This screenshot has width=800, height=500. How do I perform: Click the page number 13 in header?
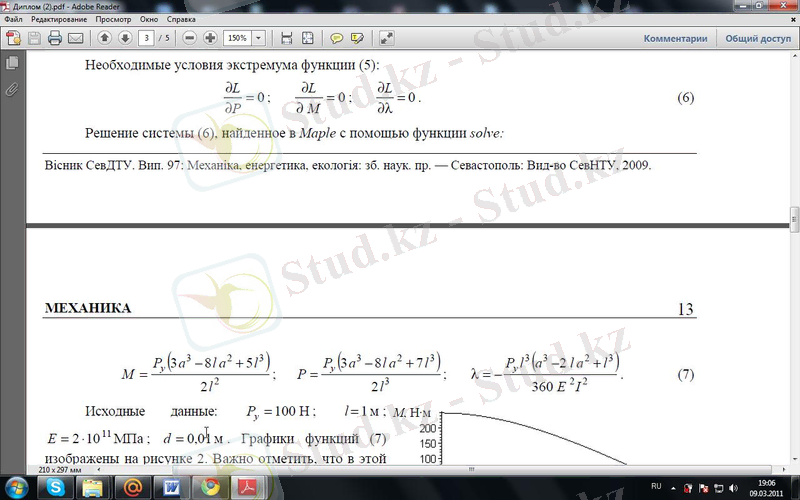tap(685, 309)
